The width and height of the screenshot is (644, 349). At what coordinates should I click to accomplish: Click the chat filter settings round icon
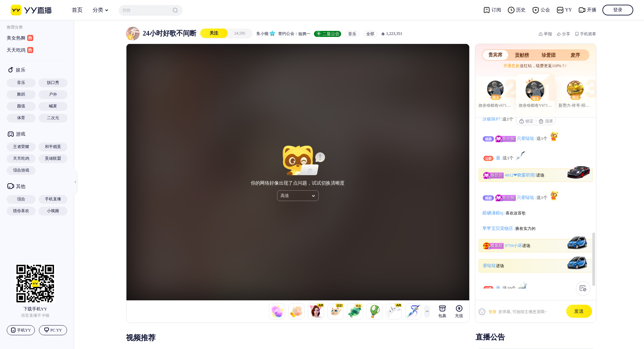[583, 288]
